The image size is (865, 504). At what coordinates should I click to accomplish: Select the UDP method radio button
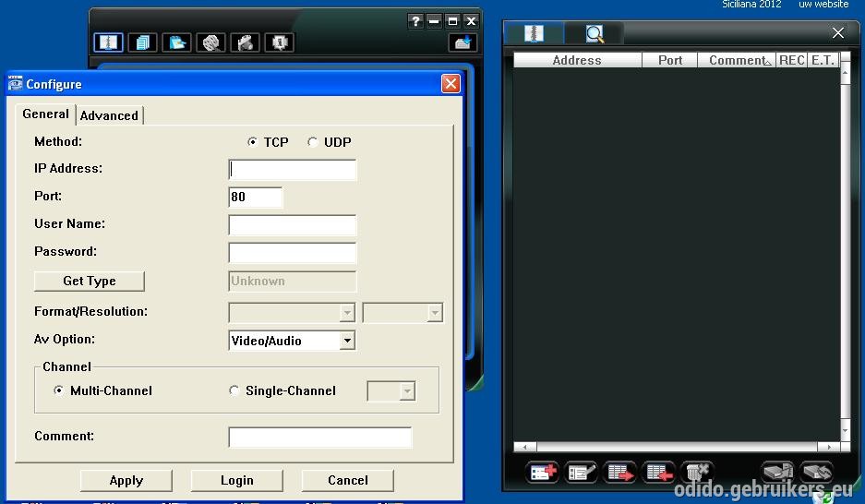click(x=313, y=142)
